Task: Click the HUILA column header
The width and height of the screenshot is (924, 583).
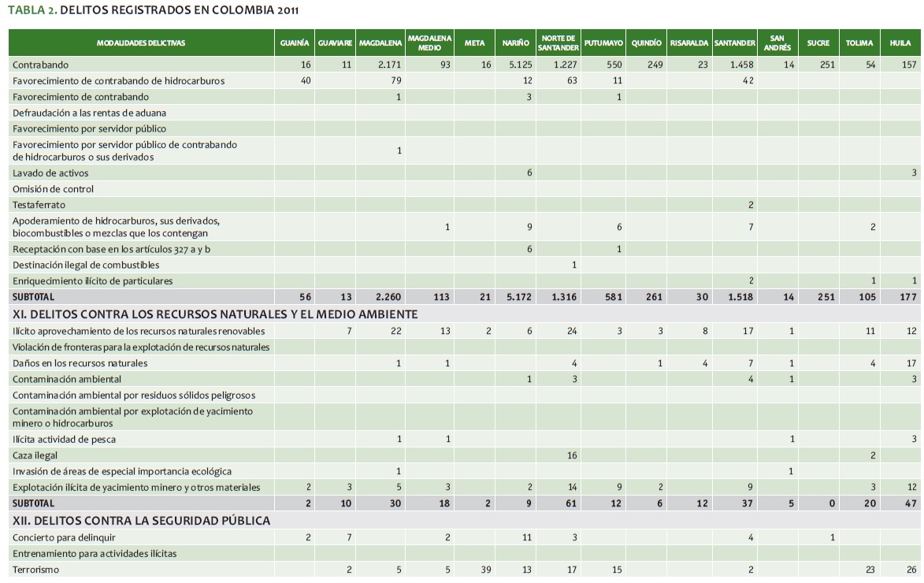Action: (900, 43)
